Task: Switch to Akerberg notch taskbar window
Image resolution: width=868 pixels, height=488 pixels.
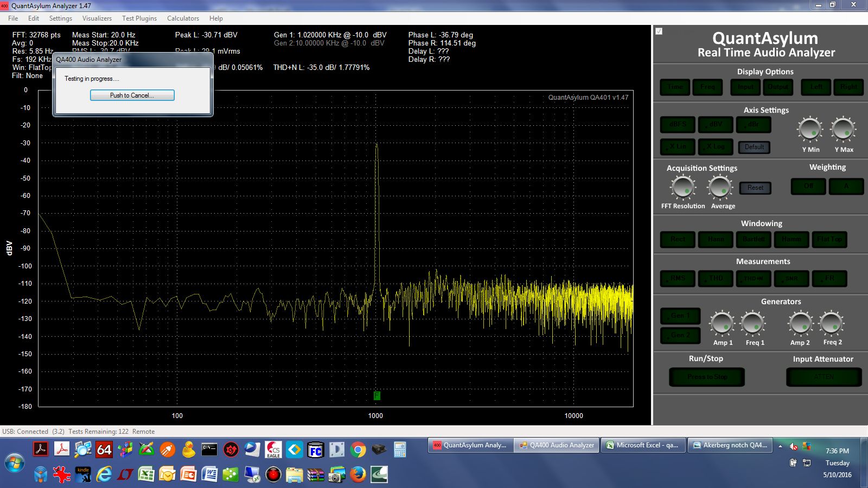Action: click(x=730, y=445)
